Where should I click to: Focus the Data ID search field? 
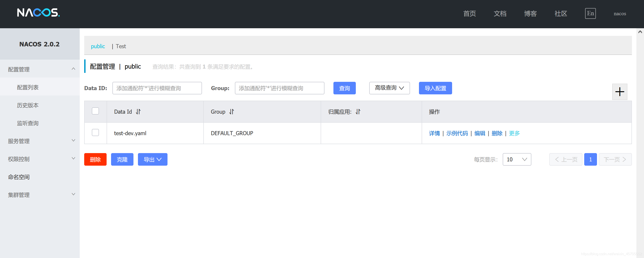coord(157,88)
